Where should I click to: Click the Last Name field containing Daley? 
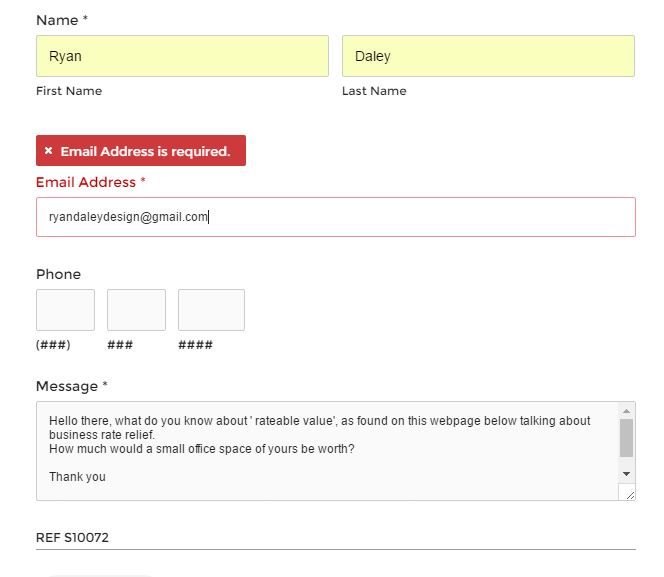tap(488, 56)
